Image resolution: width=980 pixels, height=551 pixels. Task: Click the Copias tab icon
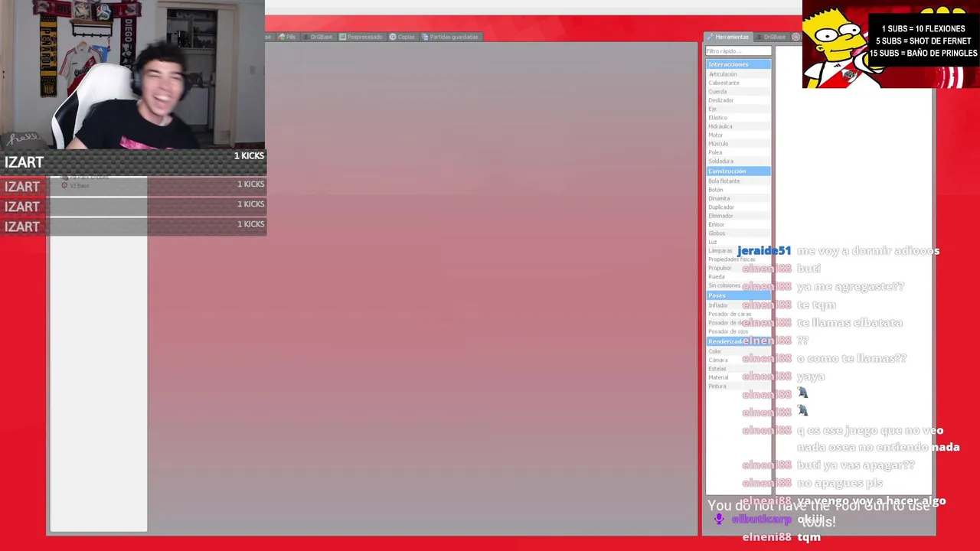pos(393,37)
